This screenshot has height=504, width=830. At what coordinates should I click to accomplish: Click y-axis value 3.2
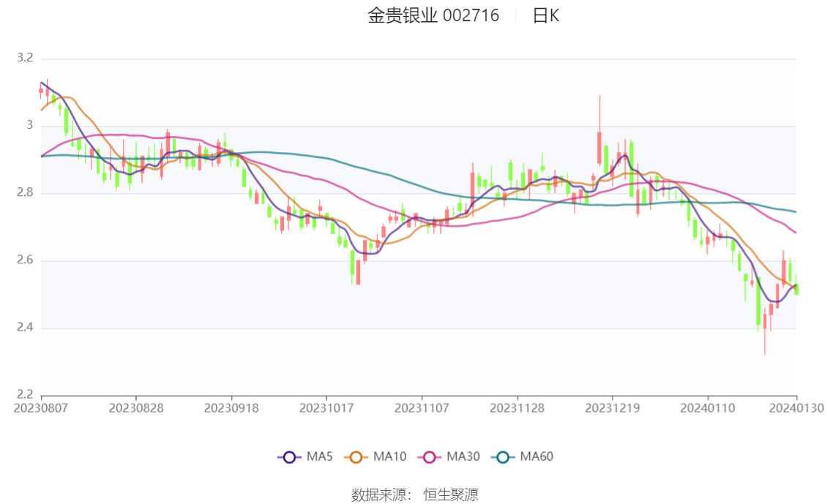25,58
